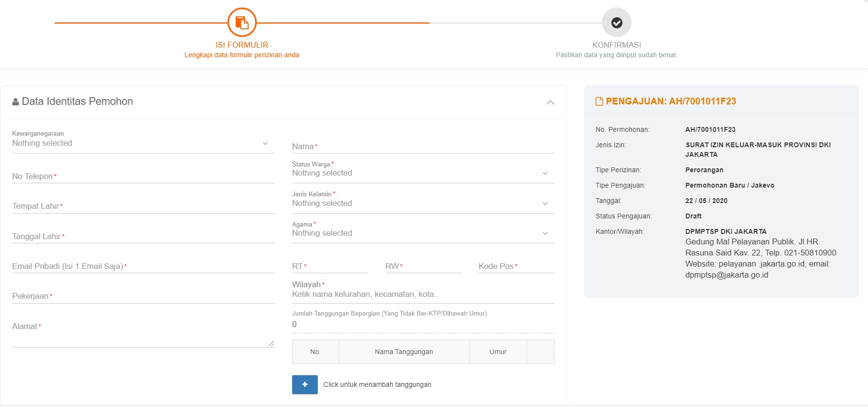Click the Konfirmasi checkmark step icon
The width and height of the screenshot is (868, 407).
pos(617,22)
